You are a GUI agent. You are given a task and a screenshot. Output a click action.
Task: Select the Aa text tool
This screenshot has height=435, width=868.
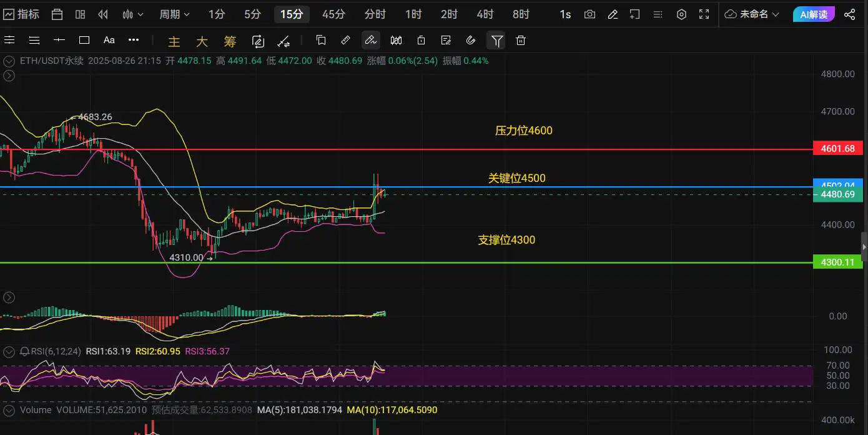[x=109, y=40]
